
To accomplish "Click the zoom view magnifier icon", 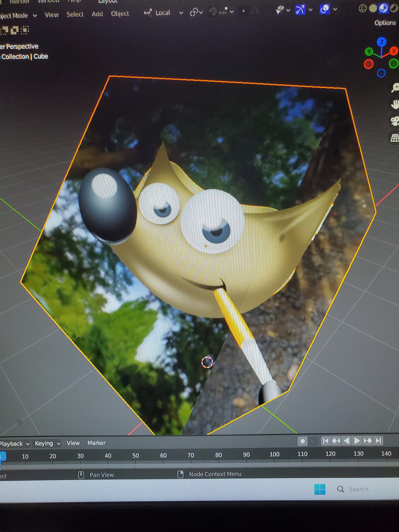I will click(x=395, y=88).
